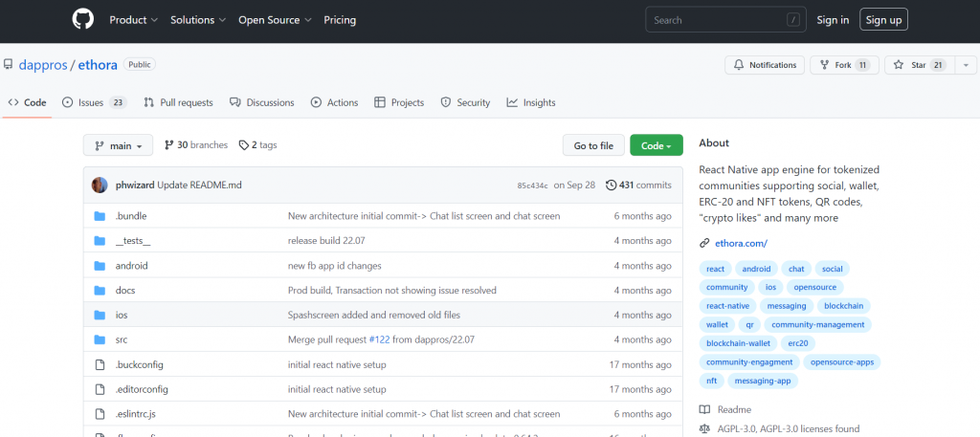Select the messaging-app topic tag
This screenshot has width=980, height=437.
click(763, 381)
